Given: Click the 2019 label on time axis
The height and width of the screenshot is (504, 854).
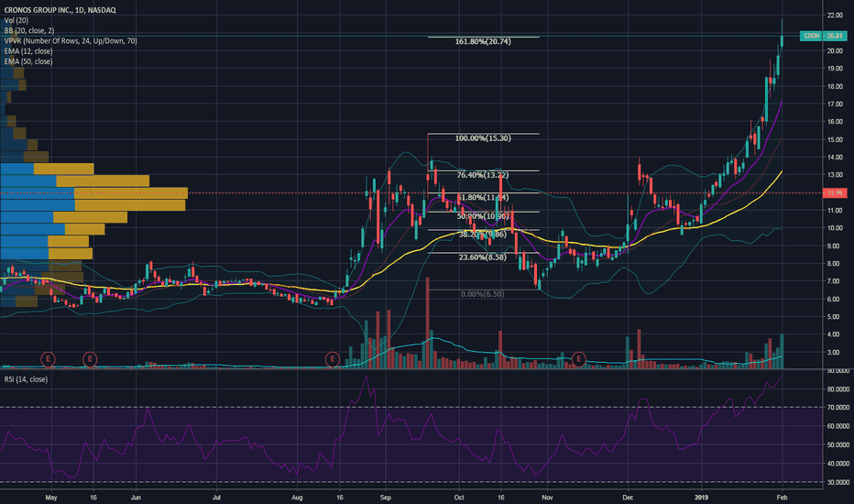Looking at the screenshot, I should [x=702, y=498].
